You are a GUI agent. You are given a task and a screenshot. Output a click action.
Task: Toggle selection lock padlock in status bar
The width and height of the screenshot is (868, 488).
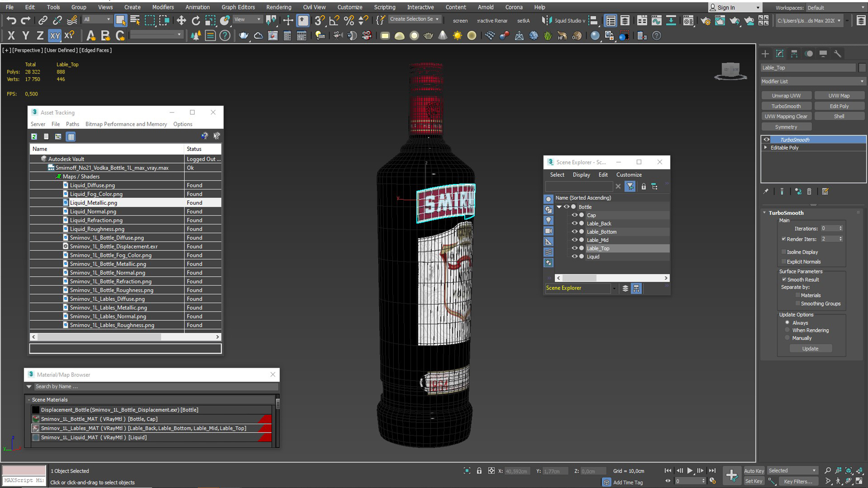point(479,471)
